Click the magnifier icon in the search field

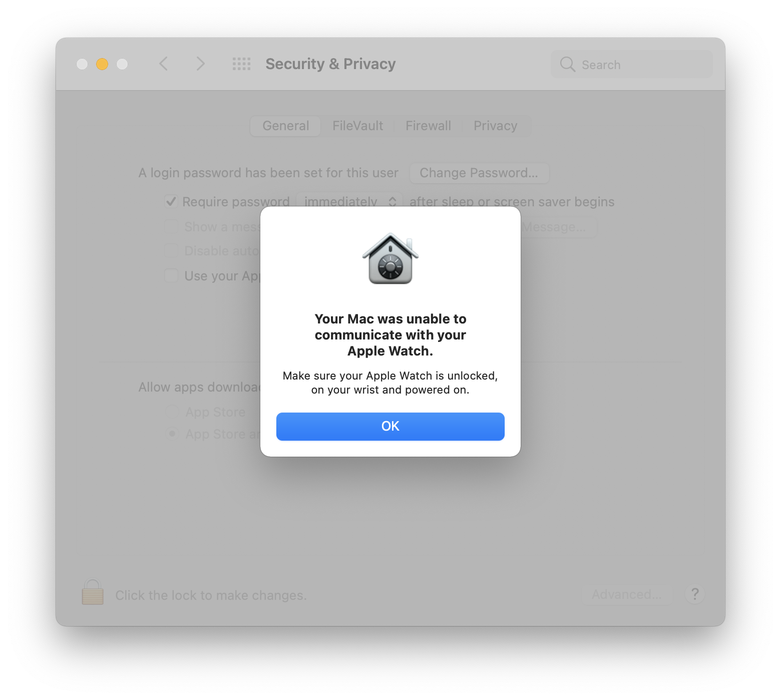[568, 64]
